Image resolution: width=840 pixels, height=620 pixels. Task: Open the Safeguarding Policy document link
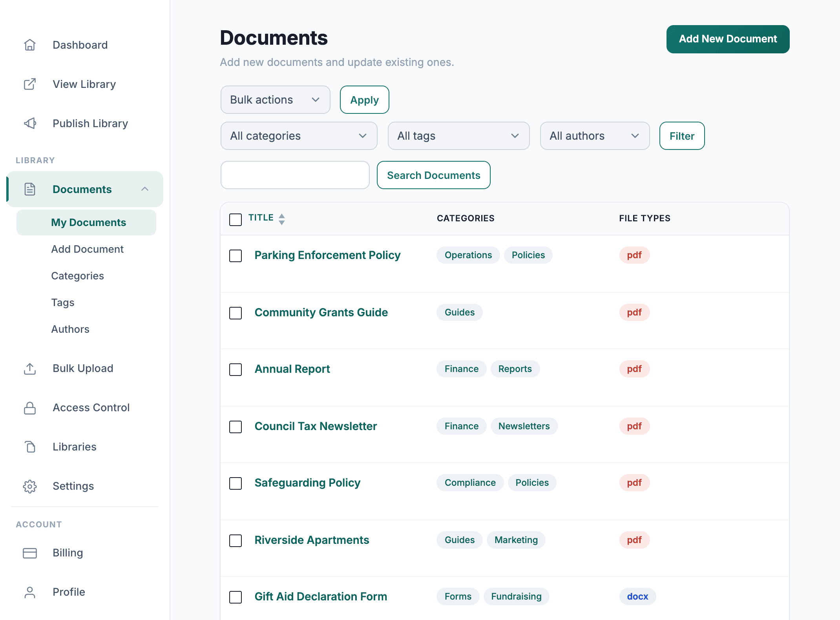[307, 483]
